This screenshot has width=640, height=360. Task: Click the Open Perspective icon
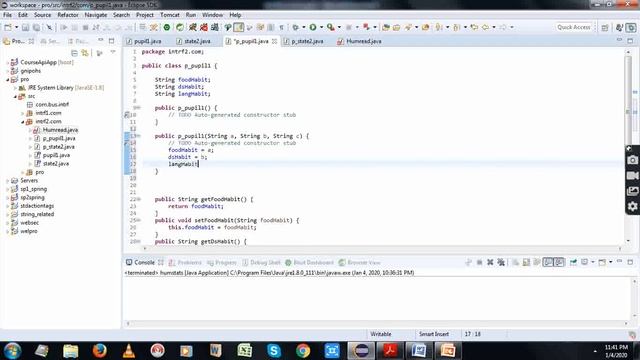(605, 27)
